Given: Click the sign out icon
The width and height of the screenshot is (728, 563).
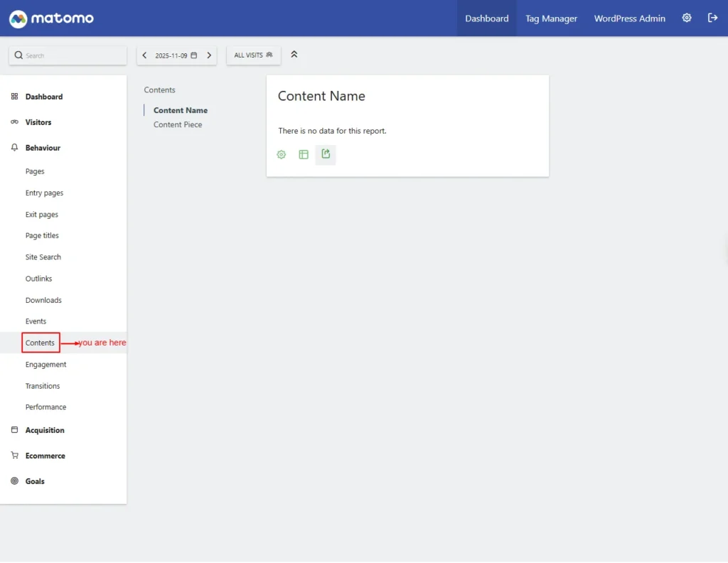Looking at the screenshot, I should 712,18.
